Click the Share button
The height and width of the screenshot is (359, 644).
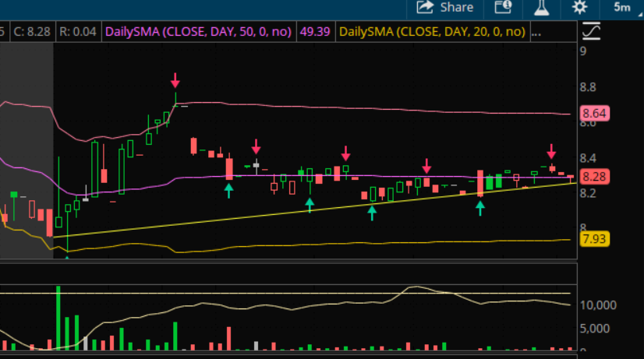[x=445, y=7]
